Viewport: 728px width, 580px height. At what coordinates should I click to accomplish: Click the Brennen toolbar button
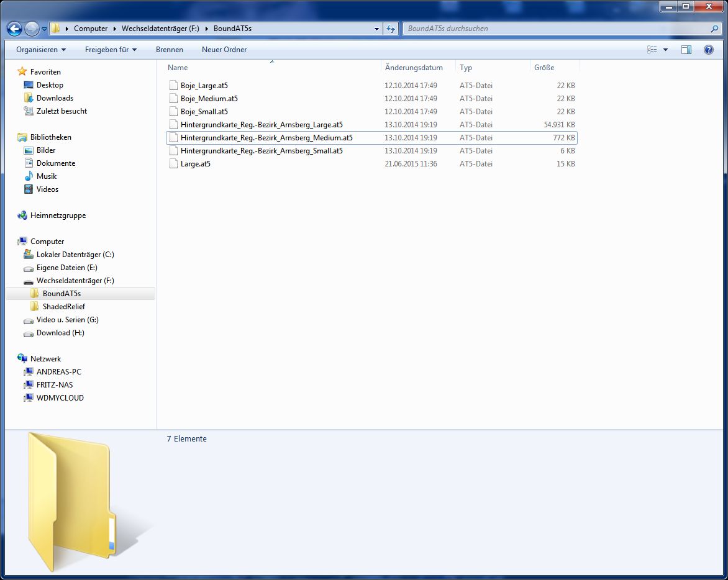(169, 50)
